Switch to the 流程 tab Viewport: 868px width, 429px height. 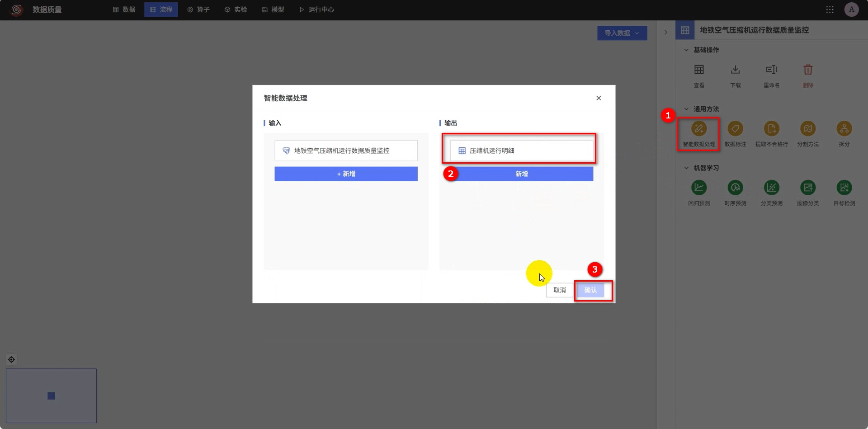(161, 9)
